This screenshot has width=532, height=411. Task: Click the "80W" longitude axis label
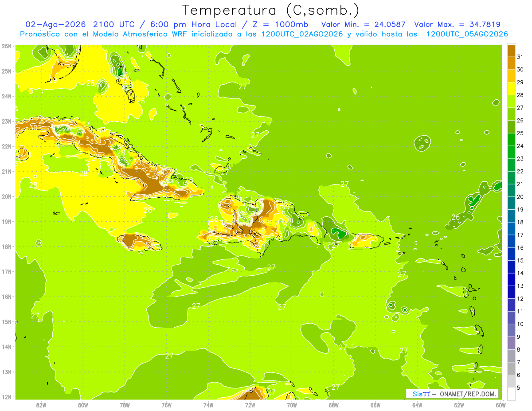pos(83,405)
